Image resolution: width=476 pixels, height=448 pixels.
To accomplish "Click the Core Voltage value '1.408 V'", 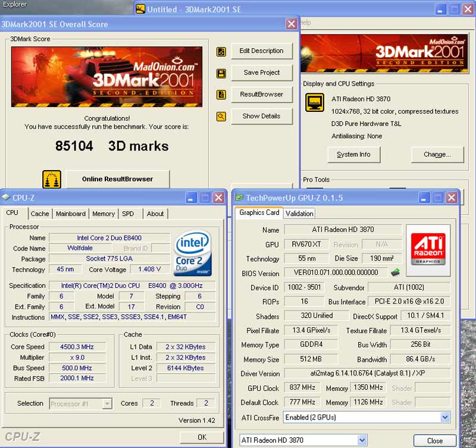I will 149,270.
